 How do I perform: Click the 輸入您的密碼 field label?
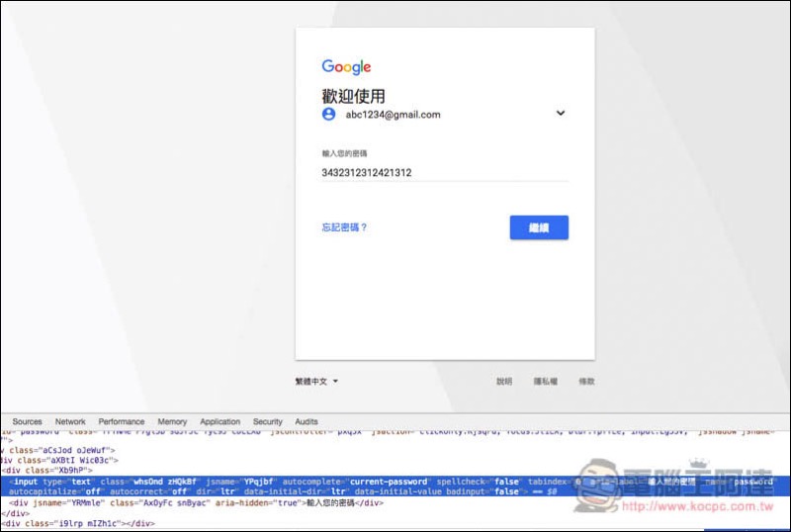point(344,153)
